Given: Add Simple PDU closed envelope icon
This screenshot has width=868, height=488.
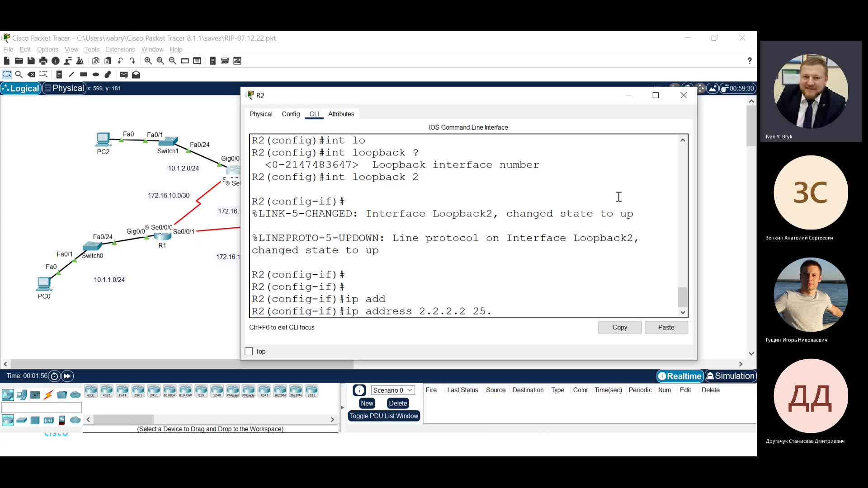Looking at the screenshot, I should pyautogui.click(x=123, y=75).
